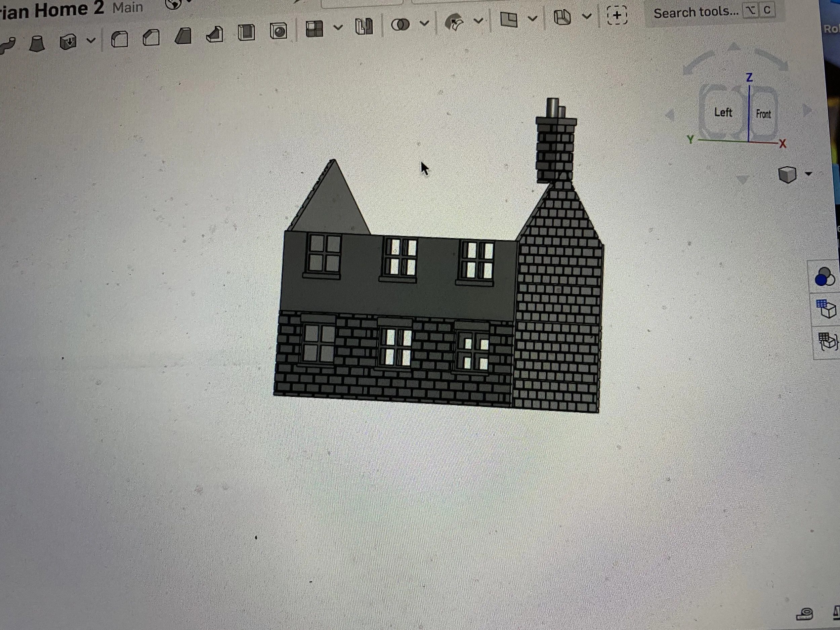Select the sheet metal model tool
Screen dimensions: 840x630
coord(562,17)
